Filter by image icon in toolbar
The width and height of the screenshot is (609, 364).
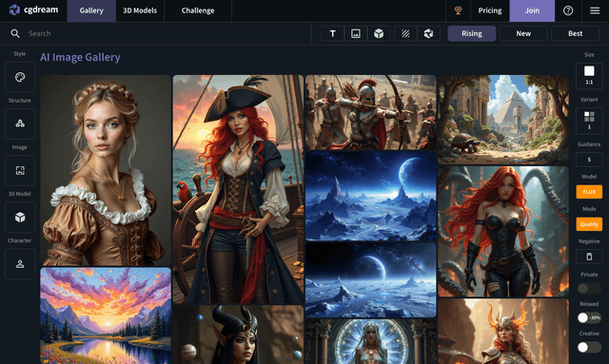pos(355,33)
